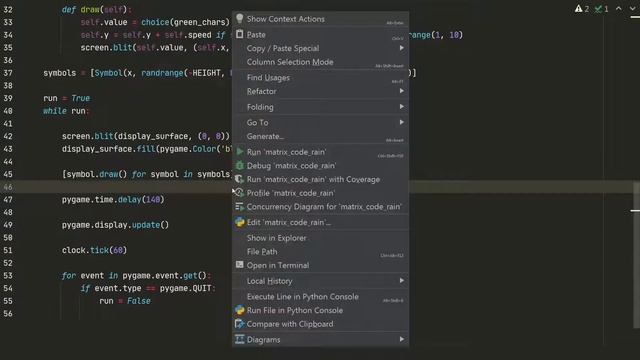Open the Go To menu entry
This screenshot has width=640, height=360.
pos(320,122)
